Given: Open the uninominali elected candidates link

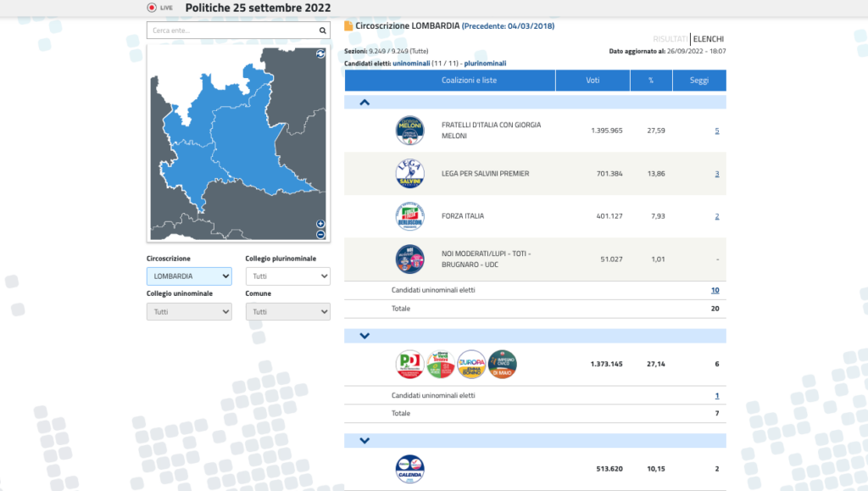Looking at the screenshot, I should [x=411, y=63].
